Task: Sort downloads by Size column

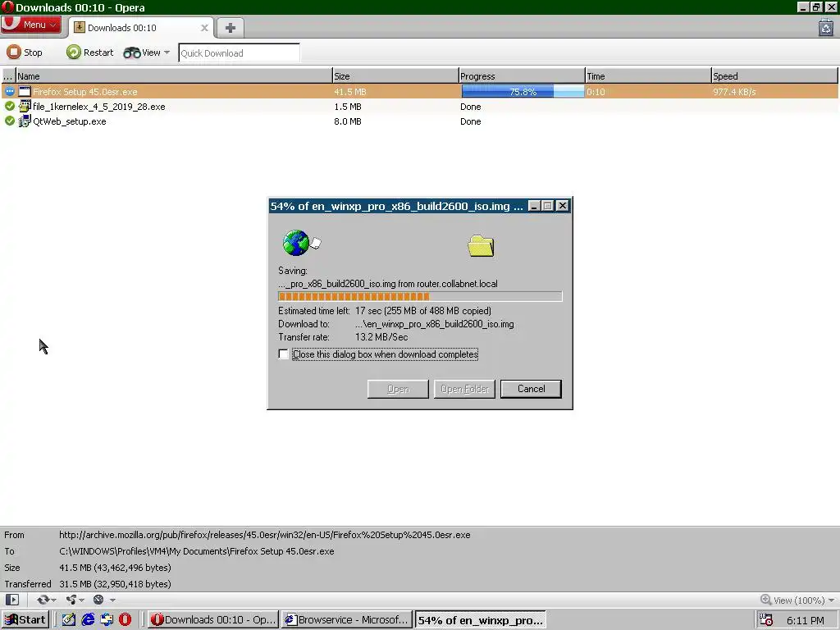Action: click(395, 76)
